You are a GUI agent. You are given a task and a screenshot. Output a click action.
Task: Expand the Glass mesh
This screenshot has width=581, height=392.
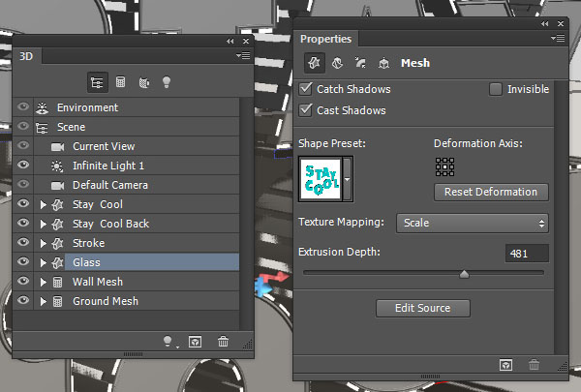tap(43, 262)
